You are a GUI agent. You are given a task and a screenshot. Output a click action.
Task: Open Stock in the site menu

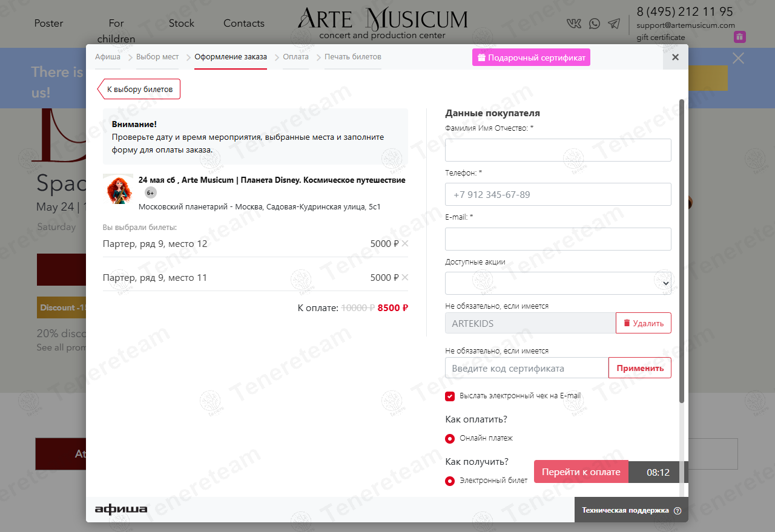coord(182,23)
